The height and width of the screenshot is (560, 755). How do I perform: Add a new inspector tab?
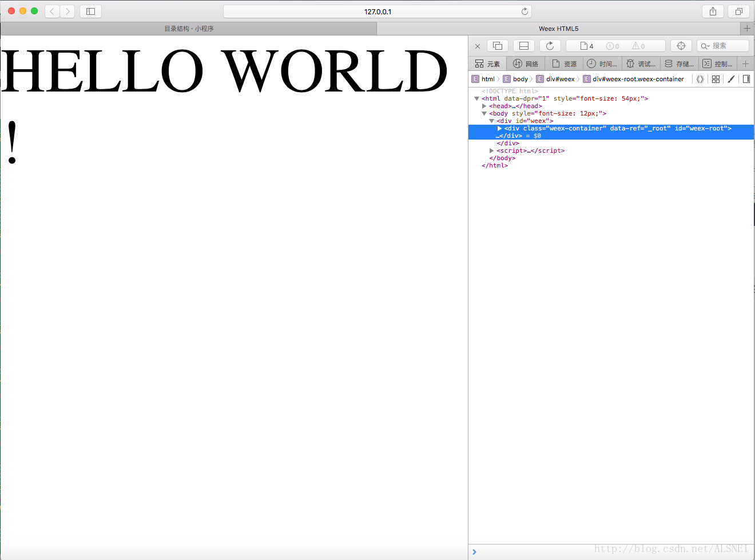click(745, 63)
